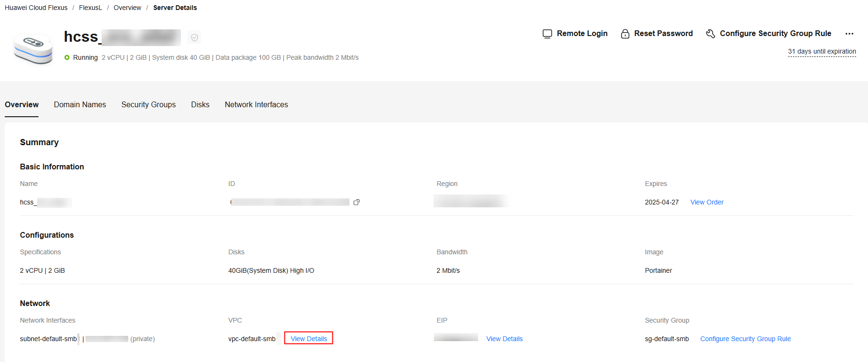Screen dimensions: 868x362
Task: Click the server illustration thumbnail
Action: [x=33, y=49]
